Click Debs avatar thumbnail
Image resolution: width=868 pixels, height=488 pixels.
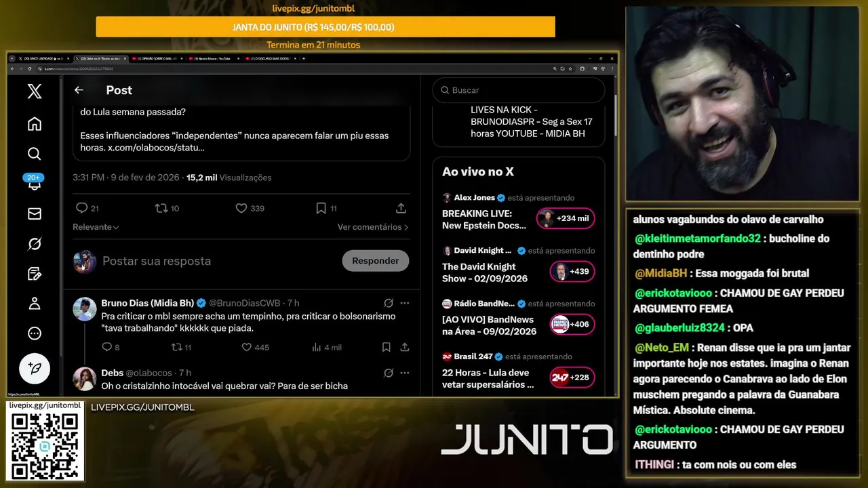coord(85,379)
